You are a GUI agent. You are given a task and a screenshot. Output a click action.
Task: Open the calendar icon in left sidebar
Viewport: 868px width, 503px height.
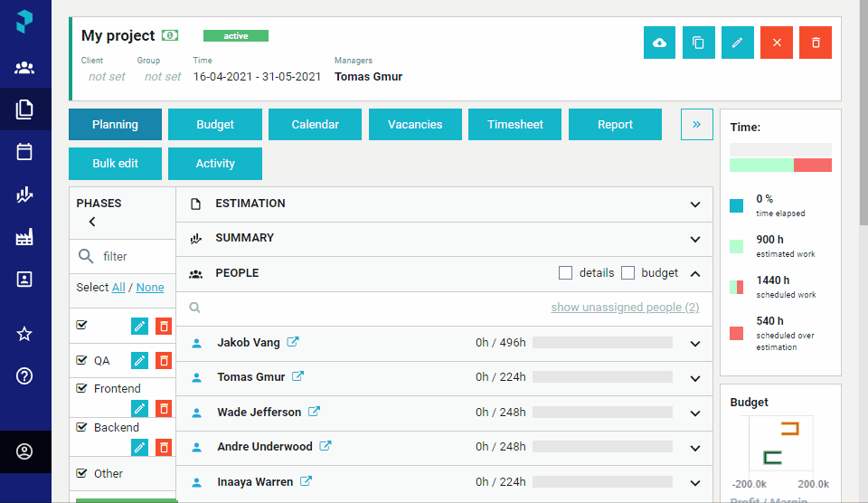click(x=24, y=152)
